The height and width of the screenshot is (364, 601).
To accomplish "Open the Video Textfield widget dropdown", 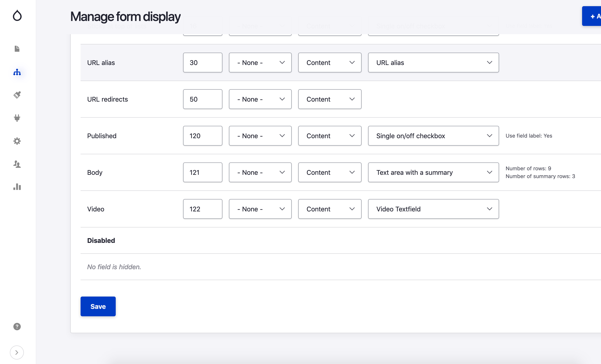I will click(x=433, y=209).
